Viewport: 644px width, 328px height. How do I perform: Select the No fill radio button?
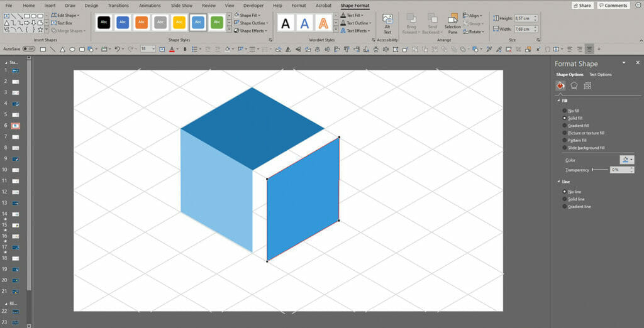(x=564, y=111)
